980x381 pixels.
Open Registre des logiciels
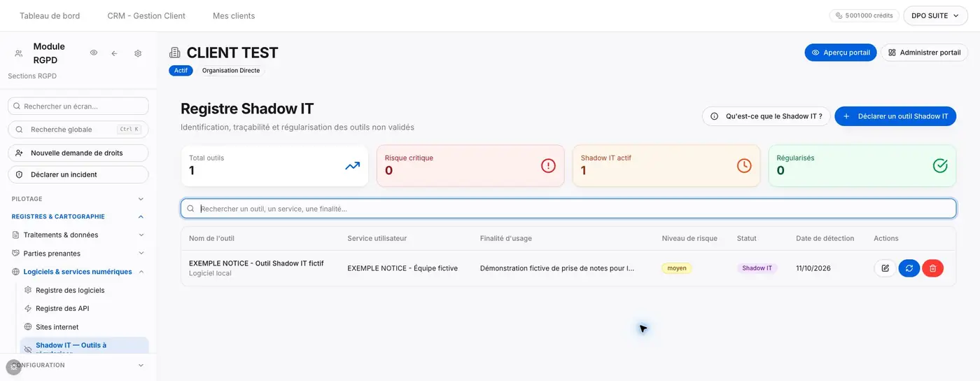(70, 290)
